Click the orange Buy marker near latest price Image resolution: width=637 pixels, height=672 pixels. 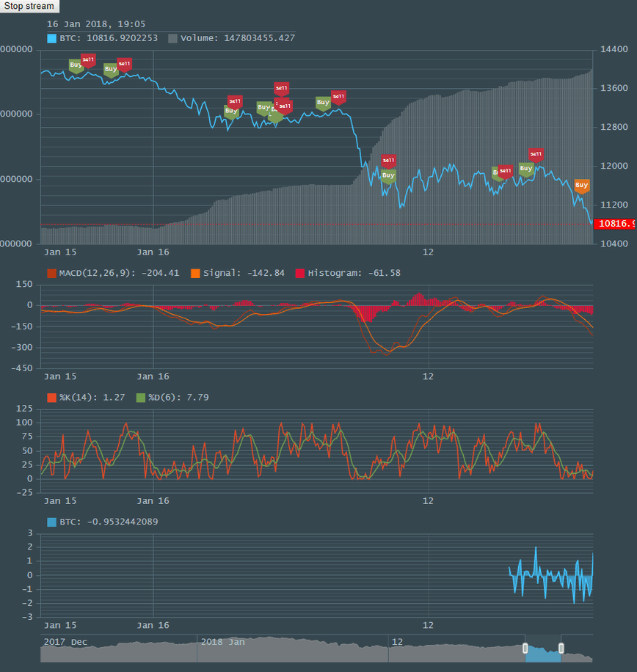click(582, 186)
